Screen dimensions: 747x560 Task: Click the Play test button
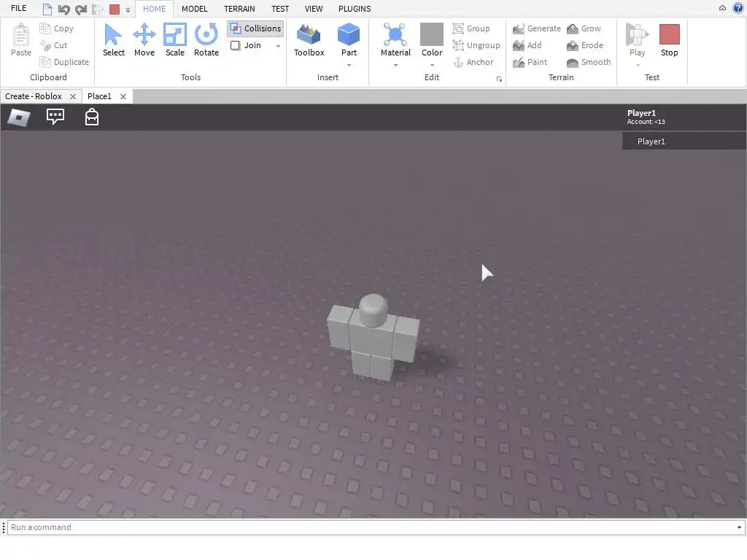coord(637,39)
